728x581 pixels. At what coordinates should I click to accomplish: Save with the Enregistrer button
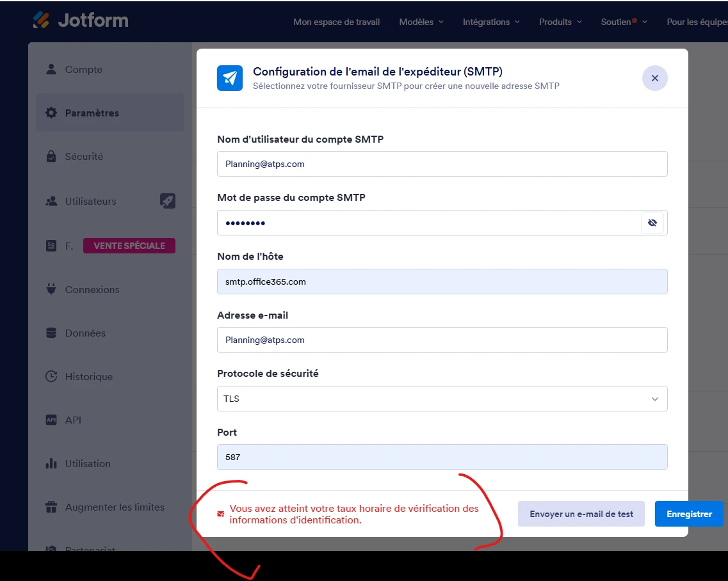click(689, 513)
